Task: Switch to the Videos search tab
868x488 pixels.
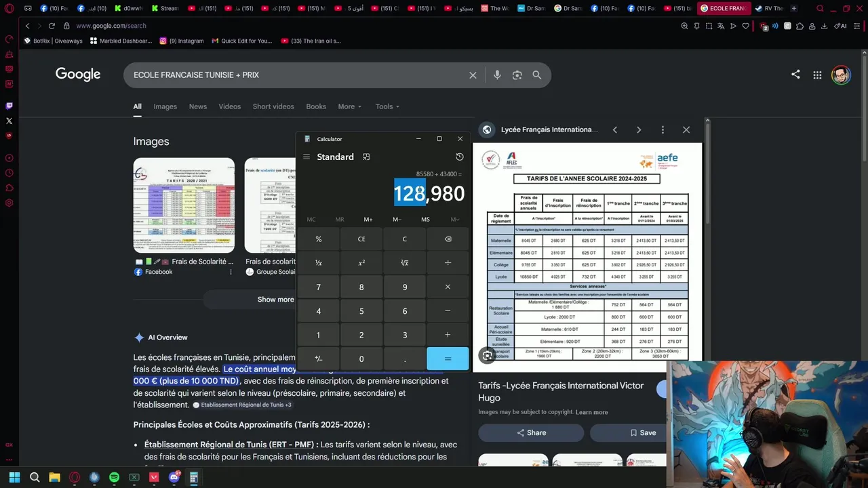Action: (x=229, y=106)
